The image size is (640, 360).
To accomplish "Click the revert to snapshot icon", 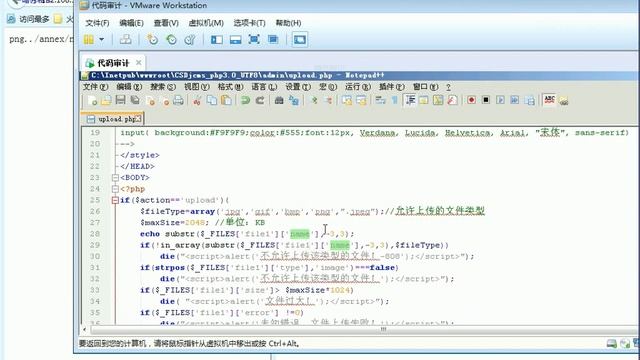I will [171, 40].
